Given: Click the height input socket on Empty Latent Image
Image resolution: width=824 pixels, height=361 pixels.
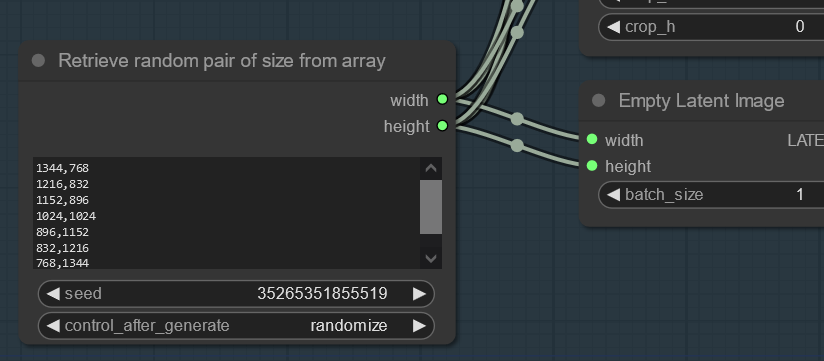Looking at the screenshot, I should coord(592,166).
